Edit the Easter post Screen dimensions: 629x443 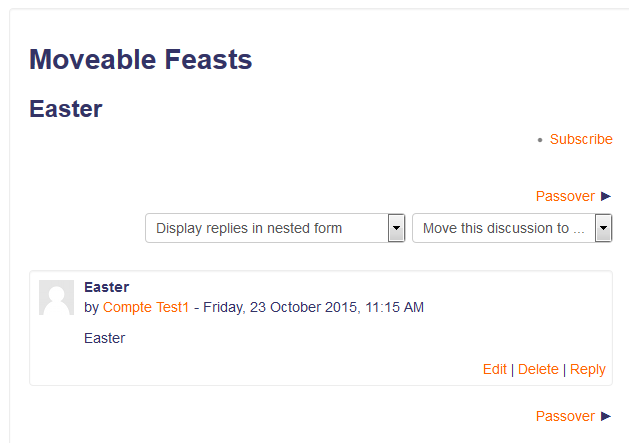[495, 369]
